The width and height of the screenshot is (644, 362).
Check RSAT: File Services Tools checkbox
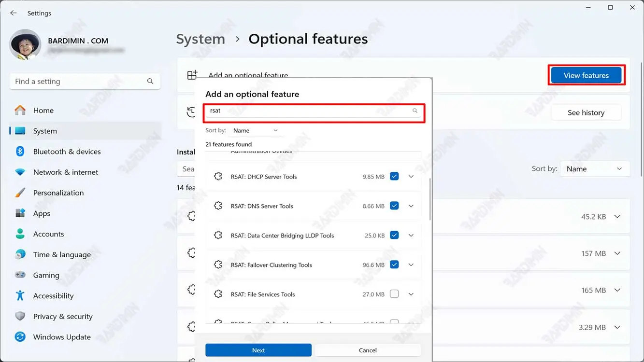click(x=394, y=294)
